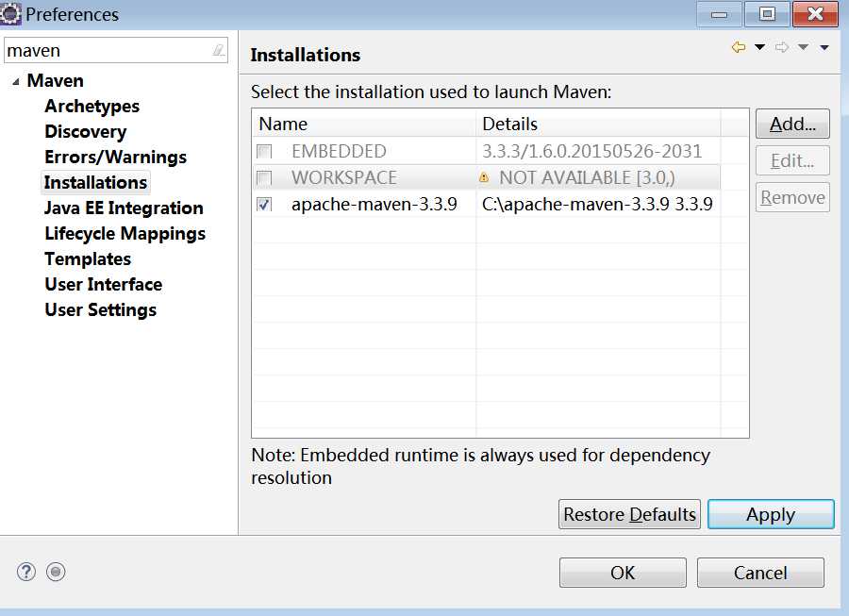Open the forward history dropdown arrow

[803, 47]
